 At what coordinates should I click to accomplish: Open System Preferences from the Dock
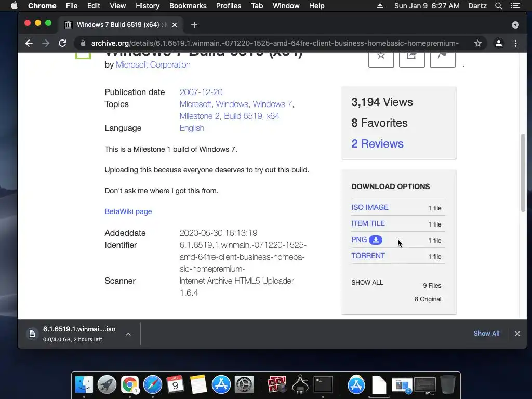tap(244, 385)
